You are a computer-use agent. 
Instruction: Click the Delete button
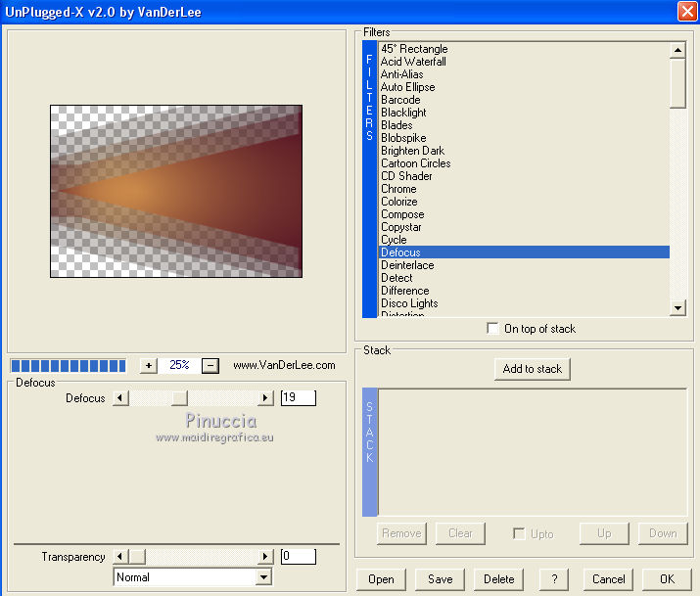[x=498, y=579]
